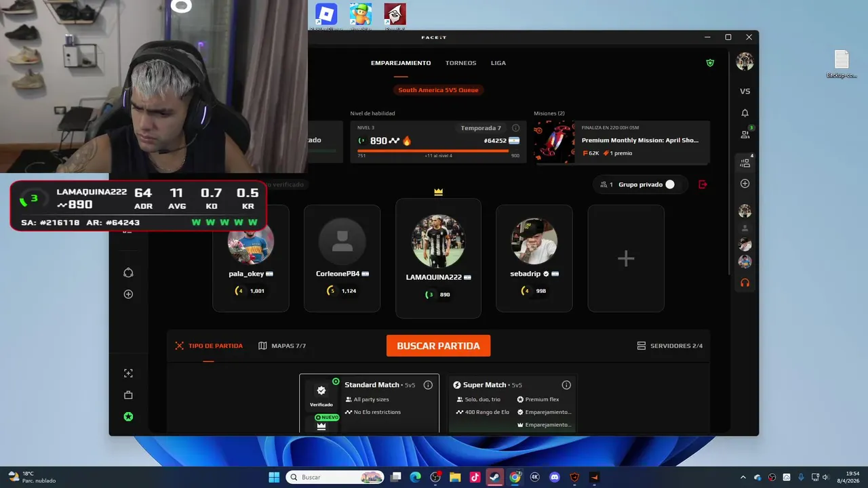
Task: Open the weather widget 18°C
Action: coord(31,477)
